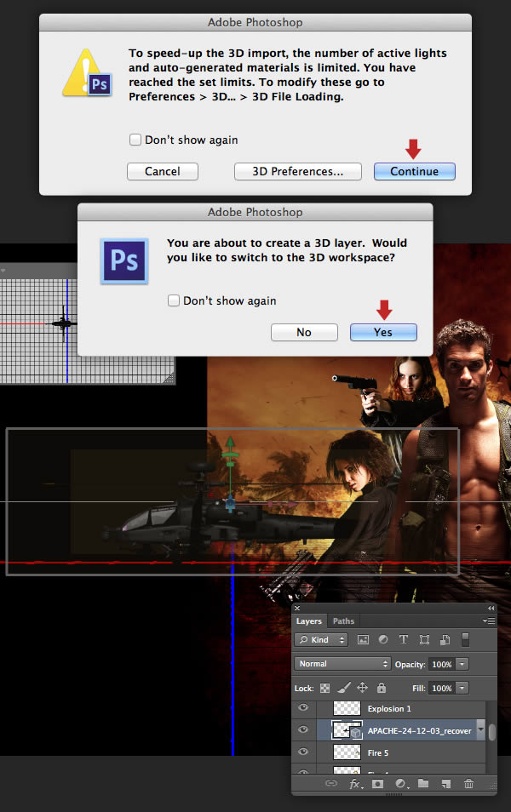The height and width of the screenshot is (812, 511).
Task: Cancel the 3D import warning dialog
Action: click(x=162, y=171)
